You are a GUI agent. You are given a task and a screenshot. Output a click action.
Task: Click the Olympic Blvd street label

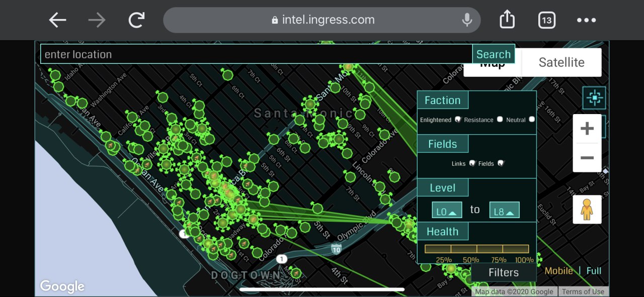click(356, 225)
